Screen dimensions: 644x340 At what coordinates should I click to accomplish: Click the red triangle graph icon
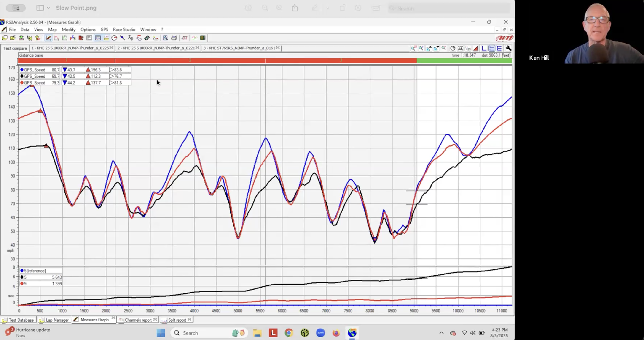[x=476, y=48]
